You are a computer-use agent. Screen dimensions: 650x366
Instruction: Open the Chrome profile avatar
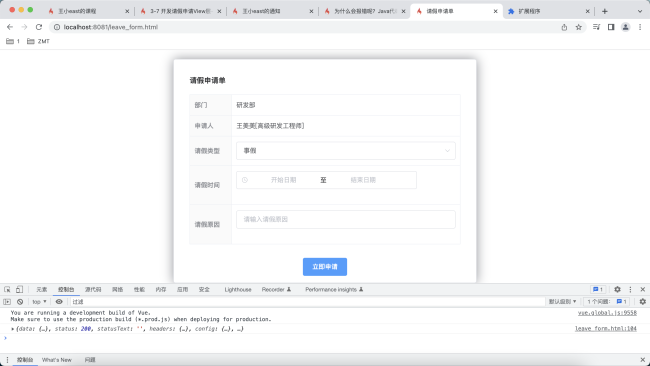coord(626,27)
